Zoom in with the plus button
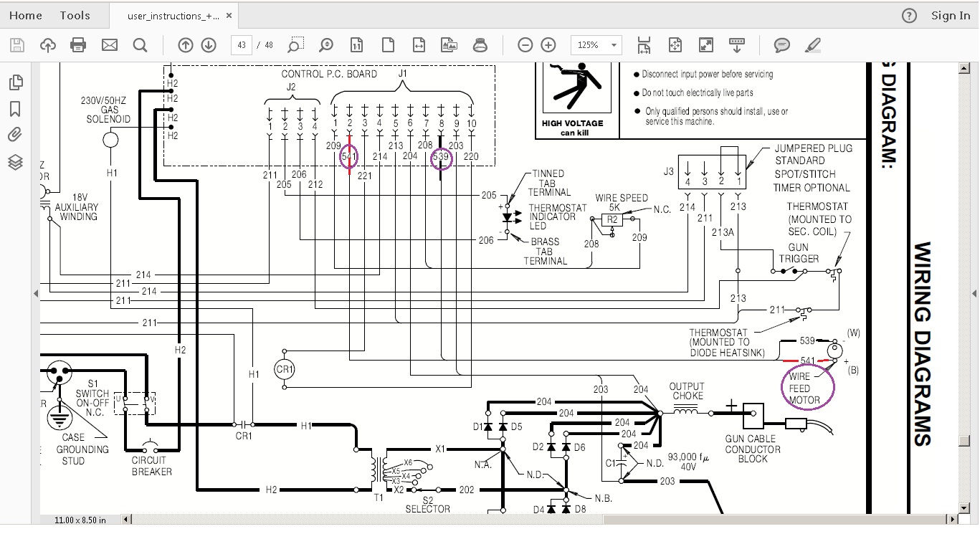 point(548,45)
